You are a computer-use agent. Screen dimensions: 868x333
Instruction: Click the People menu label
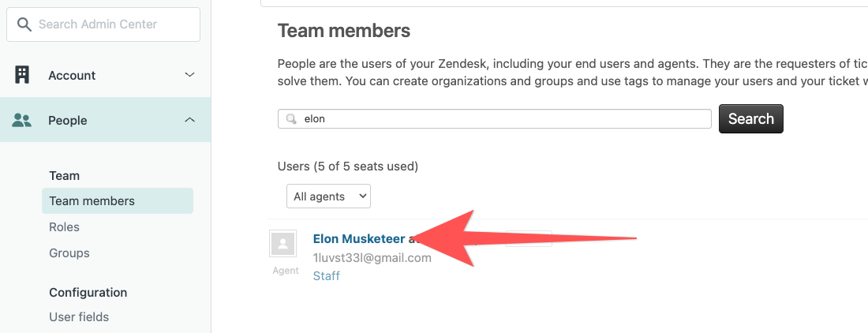coord(68,121)
